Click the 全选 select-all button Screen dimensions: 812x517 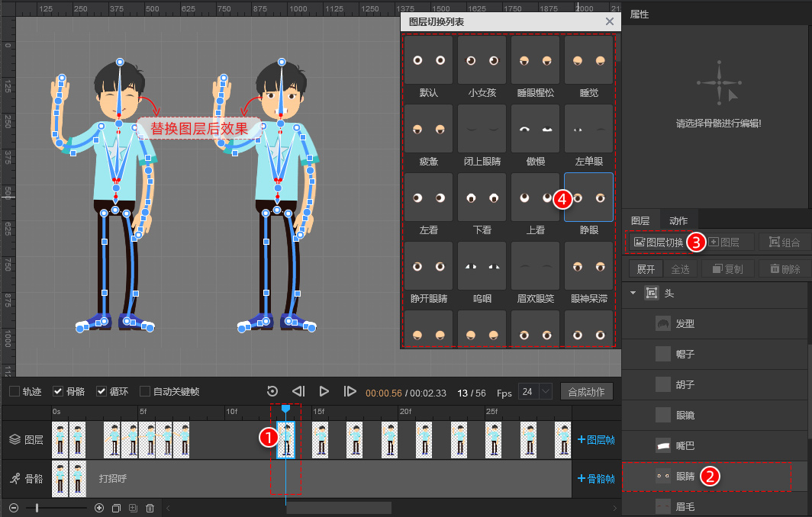click(680, 269)
